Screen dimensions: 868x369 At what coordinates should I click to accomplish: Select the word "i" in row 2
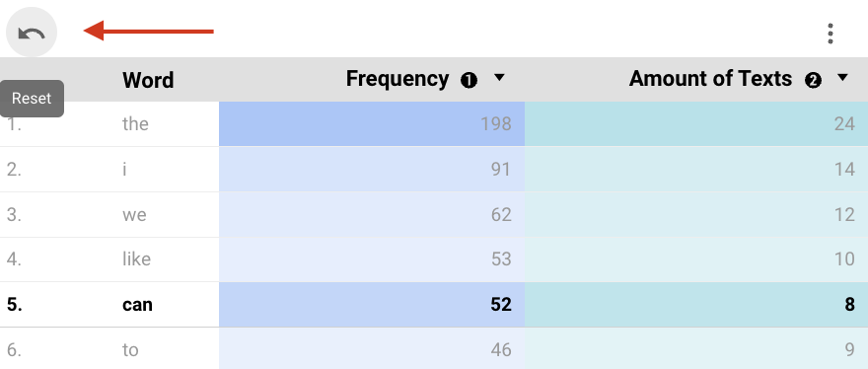pos(124,169)
